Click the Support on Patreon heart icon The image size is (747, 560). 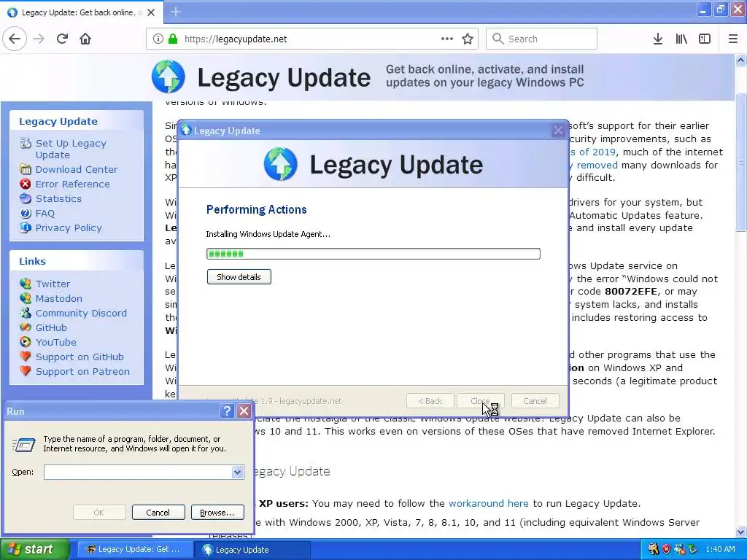tap(26, 371)
